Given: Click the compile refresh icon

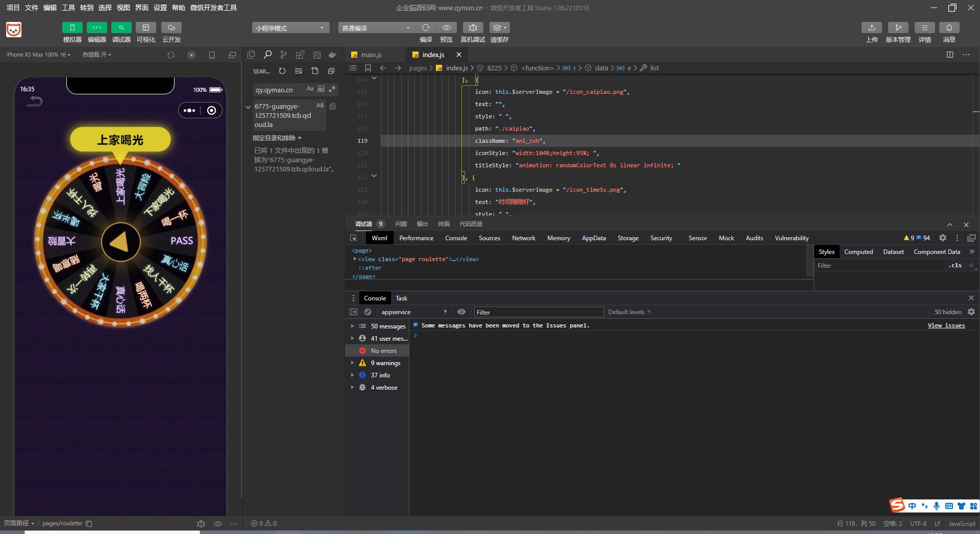Looking at the screenshot, I should click(x=426, y=28).
